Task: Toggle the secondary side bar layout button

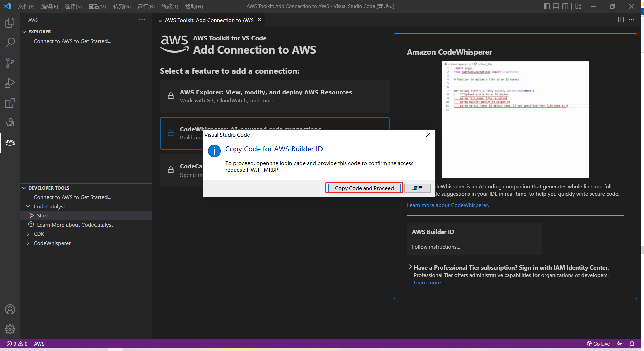Action: [x=565, y=6]
